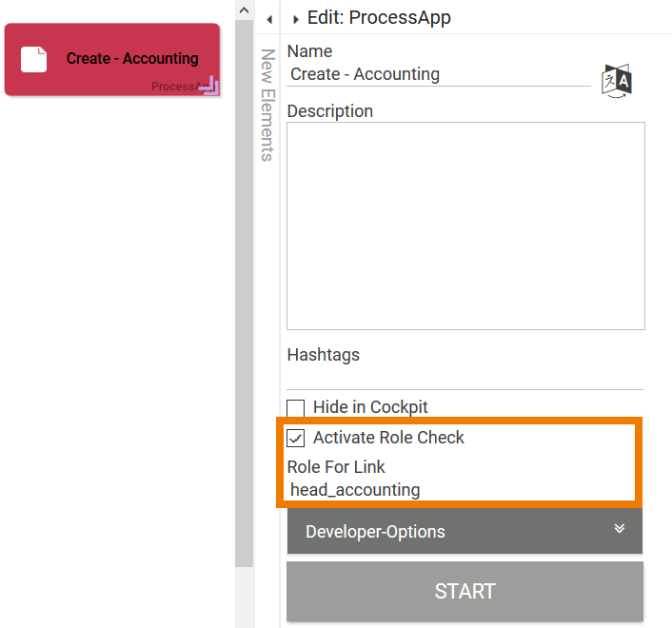Click into the Name input field
The height and width of the screenshot is (628, 672).
click(x=438, y=74)
